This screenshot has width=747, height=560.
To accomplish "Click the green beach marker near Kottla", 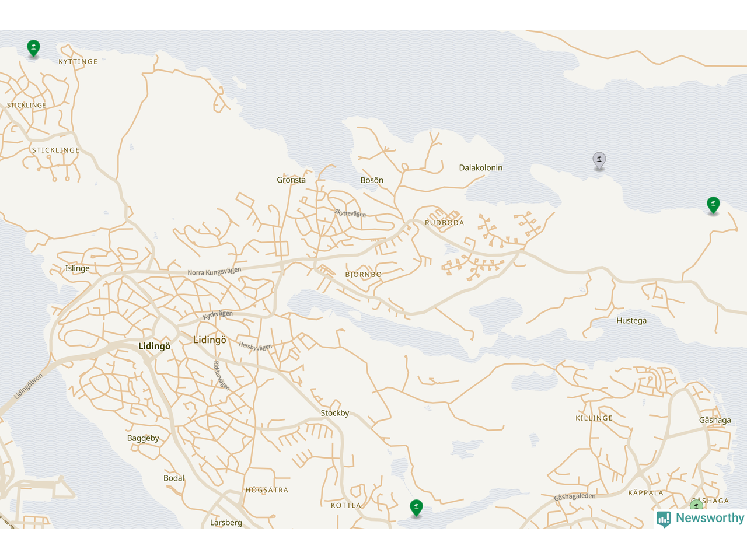I will 416,507.
